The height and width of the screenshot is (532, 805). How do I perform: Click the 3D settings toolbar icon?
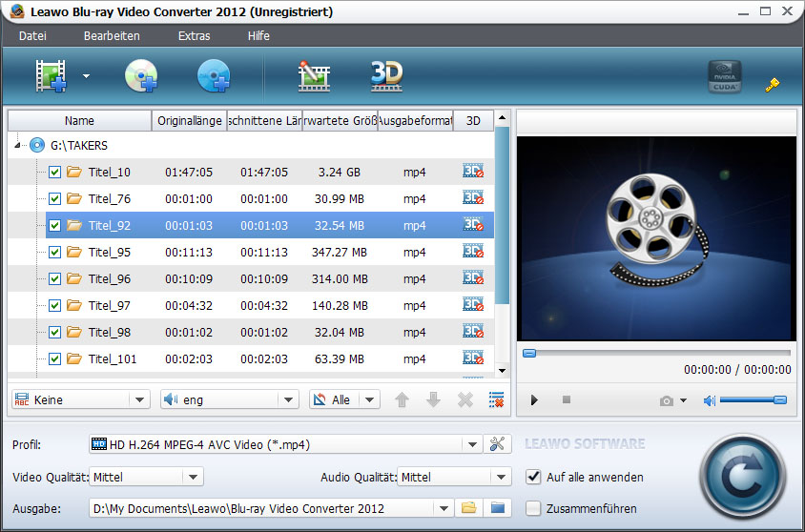(386, 76)
